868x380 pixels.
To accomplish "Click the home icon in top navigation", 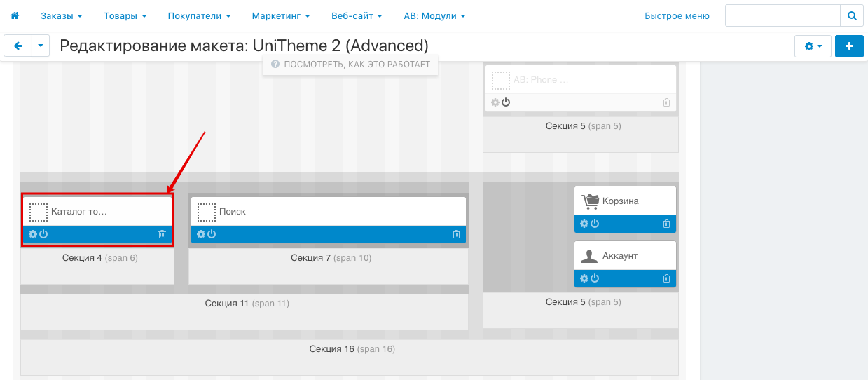I will (x=15, y=15).
